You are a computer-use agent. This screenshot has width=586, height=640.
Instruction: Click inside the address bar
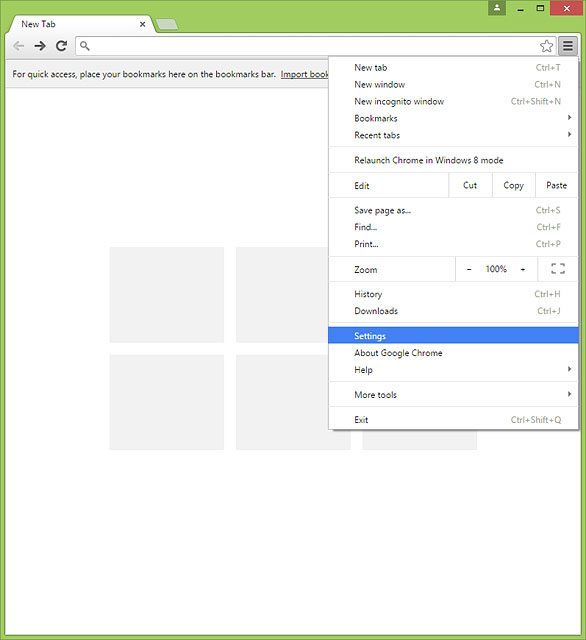pyautogui.click(x=310, y=46)
